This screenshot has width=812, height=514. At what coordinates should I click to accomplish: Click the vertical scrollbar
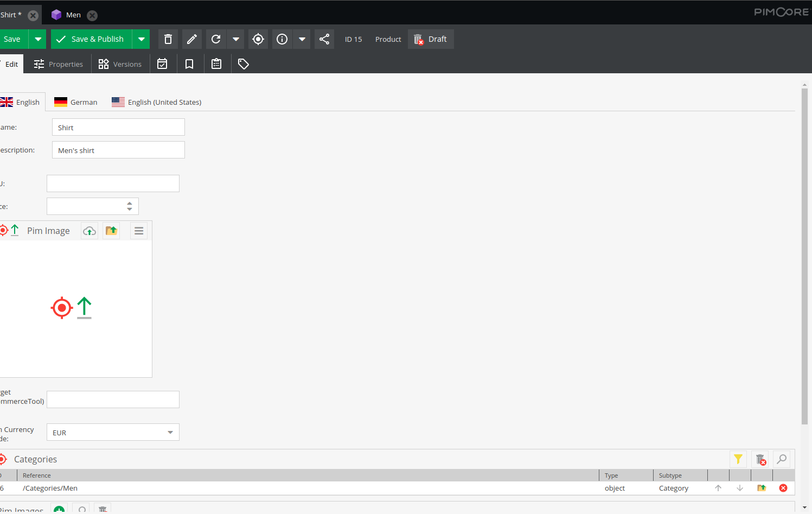coord(804,256)
